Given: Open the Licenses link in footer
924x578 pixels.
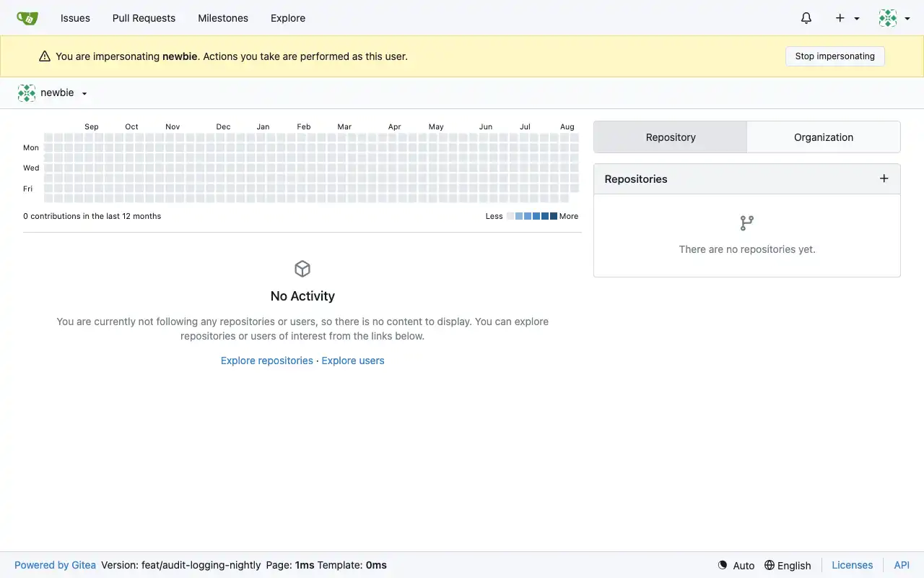Looking at the screenshot, I should coord(852,565).
